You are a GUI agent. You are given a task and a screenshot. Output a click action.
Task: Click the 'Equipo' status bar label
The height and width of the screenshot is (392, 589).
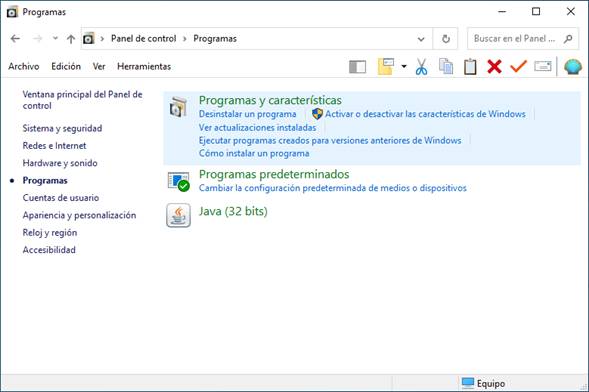click(x=491, y=384)
